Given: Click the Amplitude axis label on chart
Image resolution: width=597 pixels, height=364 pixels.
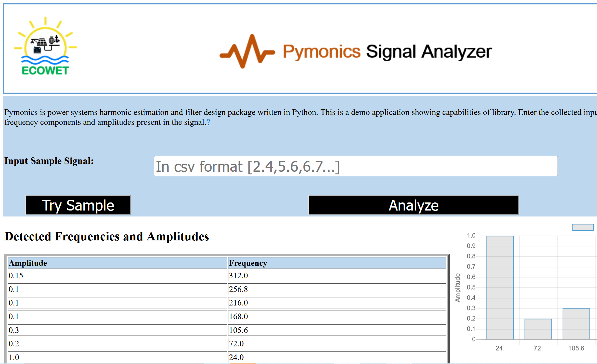Looking at the screenshot, I should (457, 288).
